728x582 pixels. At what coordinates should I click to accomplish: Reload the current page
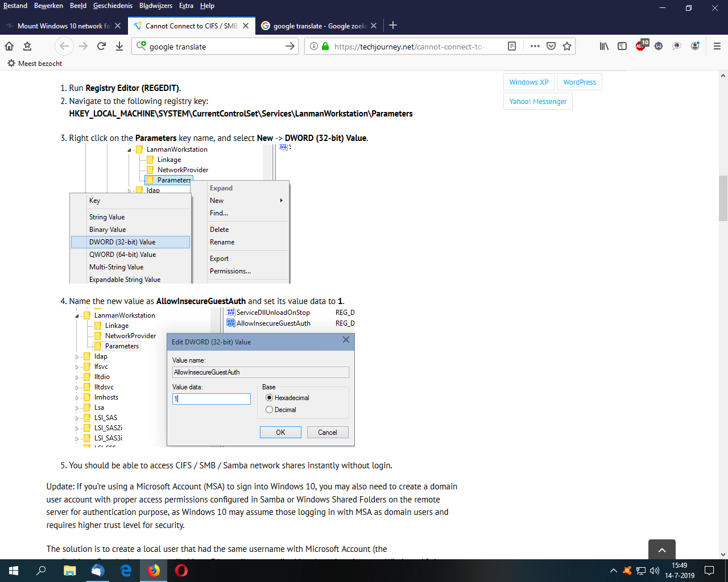click(101, 46)
